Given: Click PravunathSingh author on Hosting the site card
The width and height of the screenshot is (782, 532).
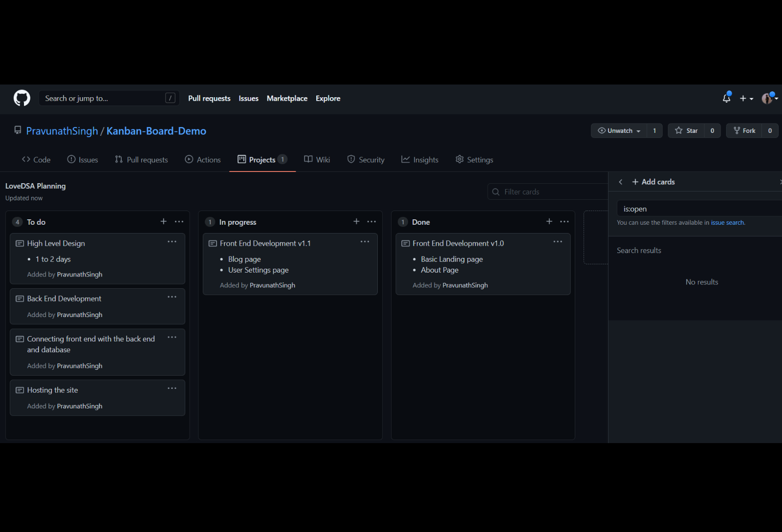Looking at the screenshot, I should (x=80, y=406).
